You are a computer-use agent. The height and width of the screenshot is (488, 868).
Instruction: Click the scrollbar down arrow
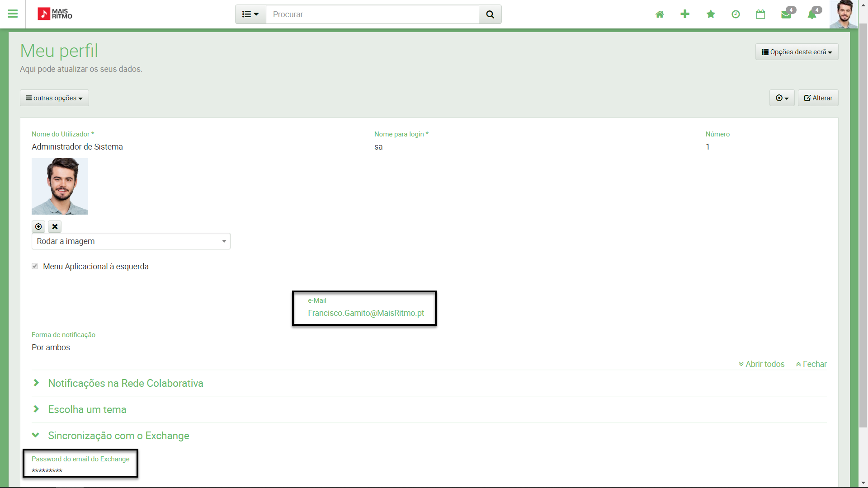863,483
